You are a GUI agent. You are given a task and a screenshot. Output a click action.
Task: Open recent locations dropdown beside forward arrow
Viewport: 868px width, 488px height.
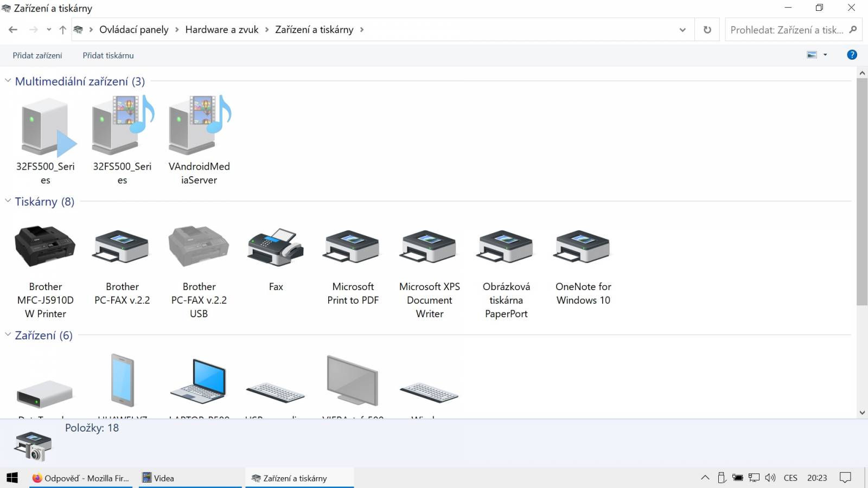[49, 30]
